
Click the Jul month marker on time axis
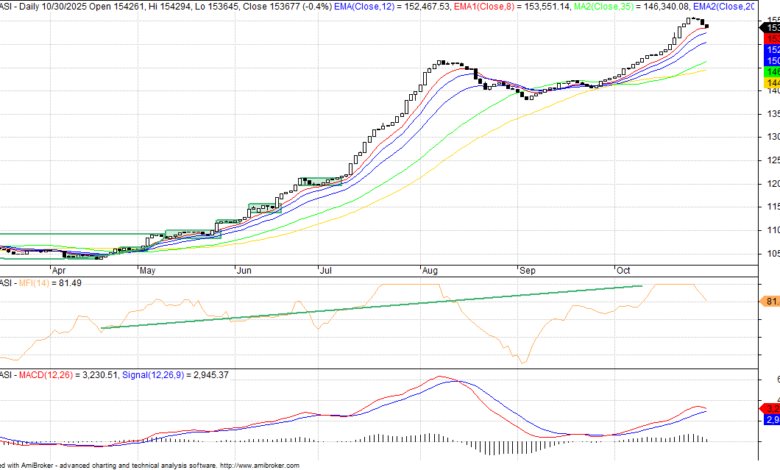point(326,270)
